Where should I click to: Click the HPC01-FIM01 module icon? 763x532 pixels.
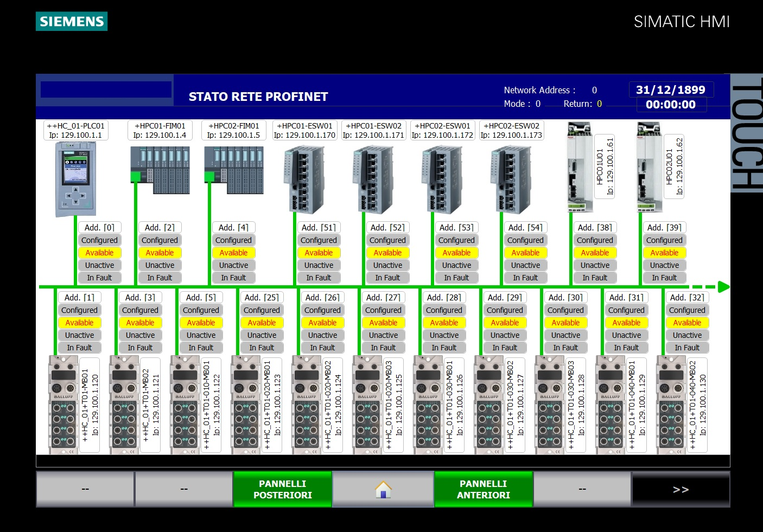(160, 170)
